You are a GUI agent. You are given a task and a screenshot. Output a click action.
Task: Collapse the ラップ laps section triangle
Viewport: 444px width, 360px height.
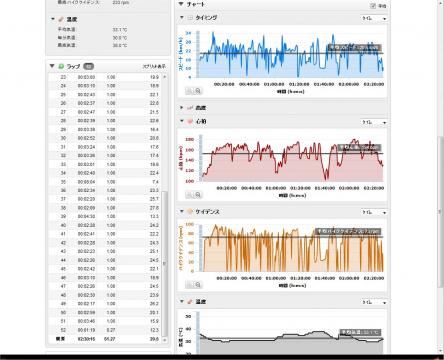coord(52,66)
